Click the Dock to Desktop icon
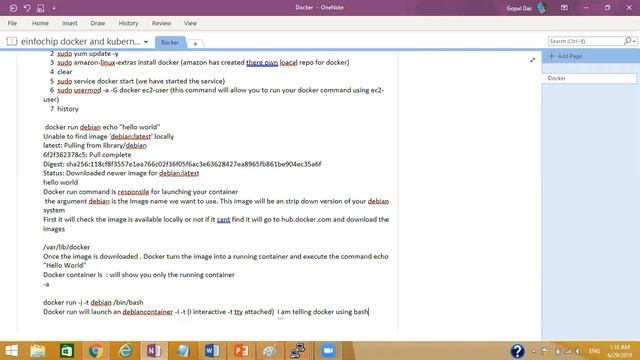The width and height of the screenshot is (640, 360). tap(40, 8)
